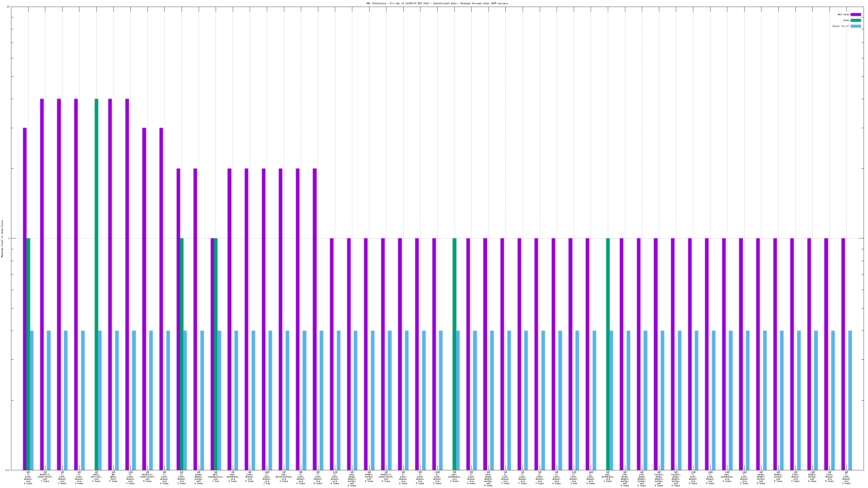The height and width of the screenshot is (488, 868).
Task: Click the blue Score (0..1) legend swatch
Action: 855,26
